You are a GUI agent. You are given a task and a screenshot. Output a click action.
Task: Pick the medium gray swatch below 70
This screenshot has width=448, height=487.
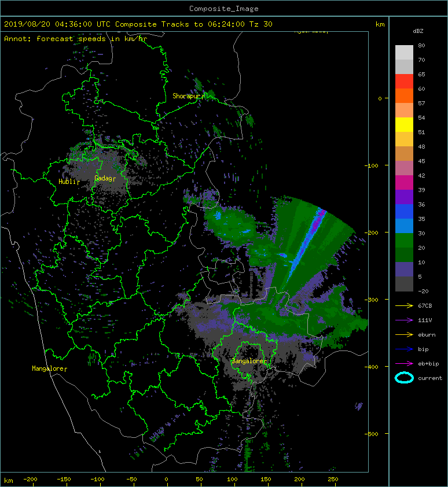coord(404,67)
